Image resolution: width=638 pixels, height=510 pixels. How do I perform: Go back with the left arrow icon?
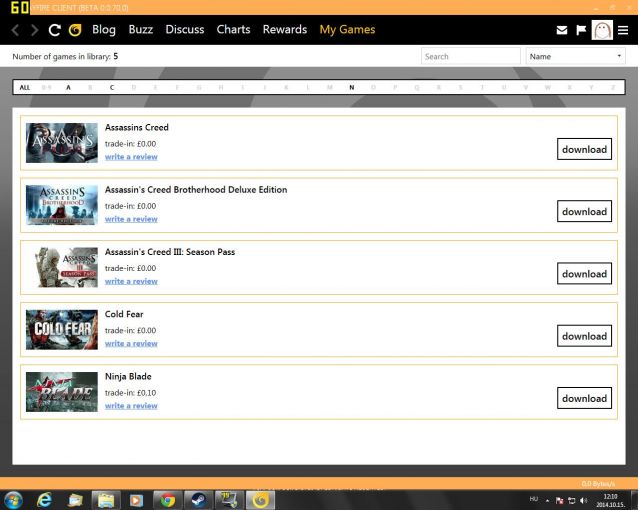coord(15,30)
